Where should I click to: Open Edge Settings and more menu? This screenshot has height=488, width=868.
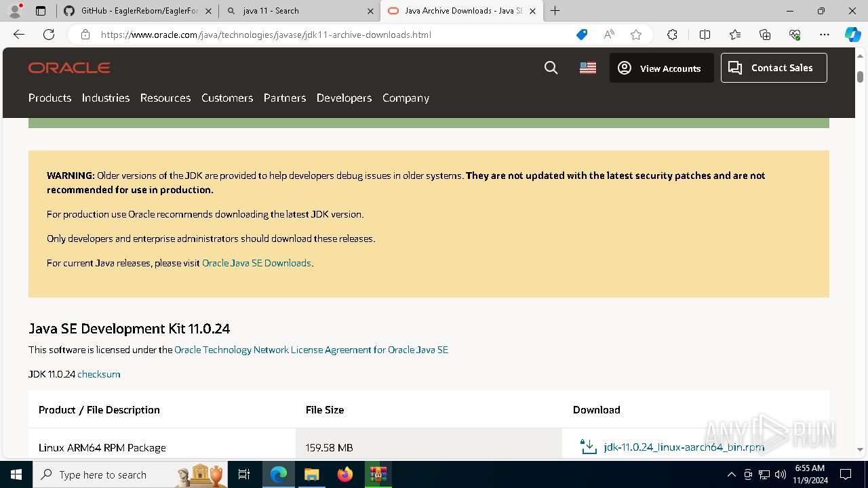point(825,35)
